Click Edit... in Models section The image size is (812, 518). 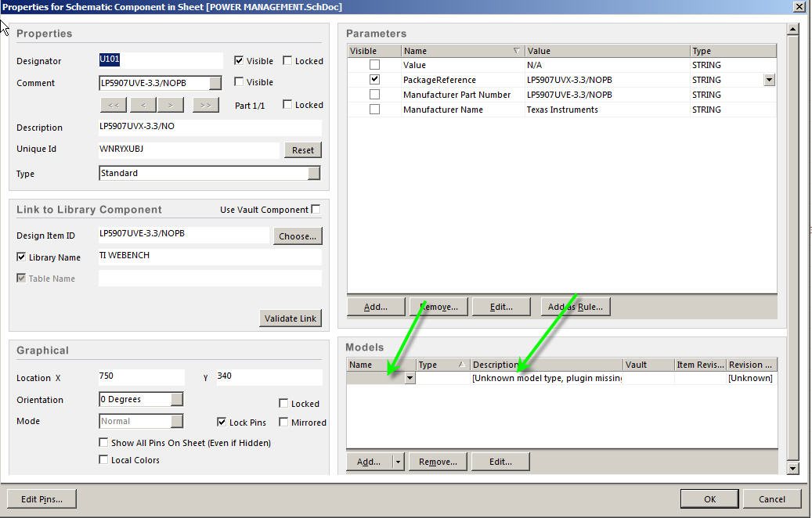pyautogui.click(x=500, y=461)
